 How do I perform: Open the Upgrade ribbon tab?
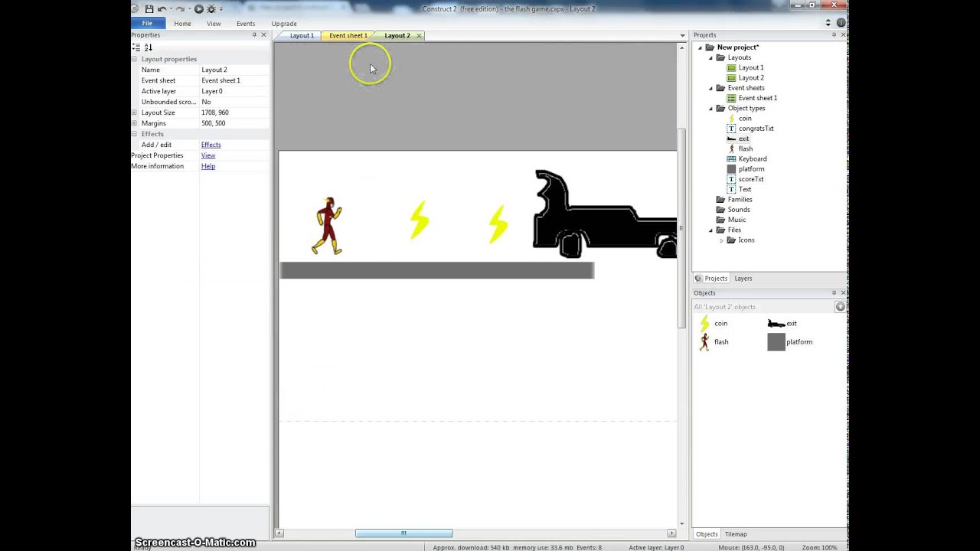[284, 24]
